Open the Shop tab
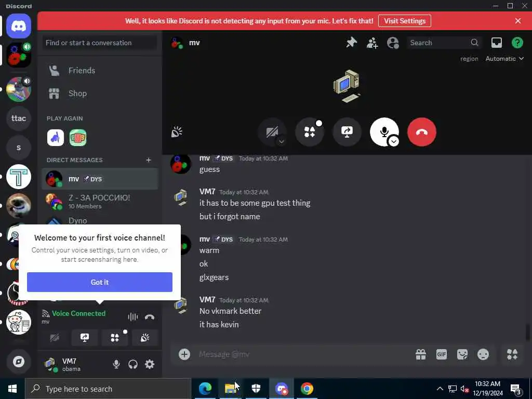 [x=100, y=94]
